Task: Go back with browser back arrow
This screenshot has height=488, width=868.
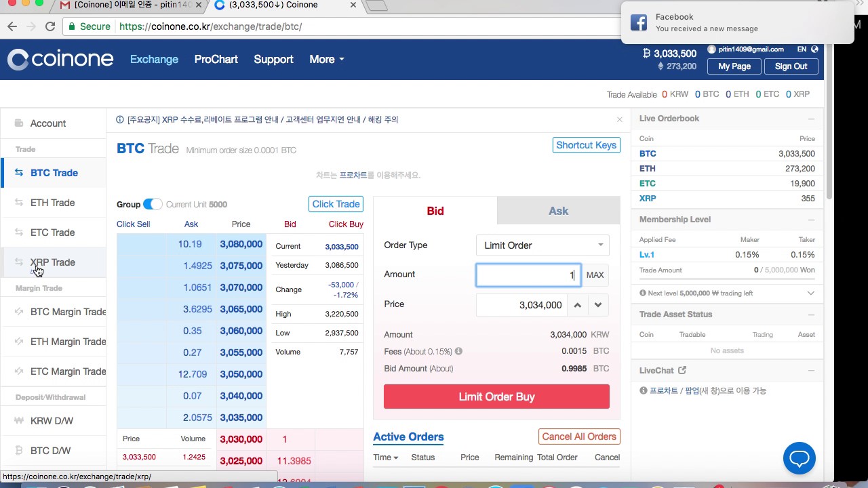Action: tap(12, 26)
